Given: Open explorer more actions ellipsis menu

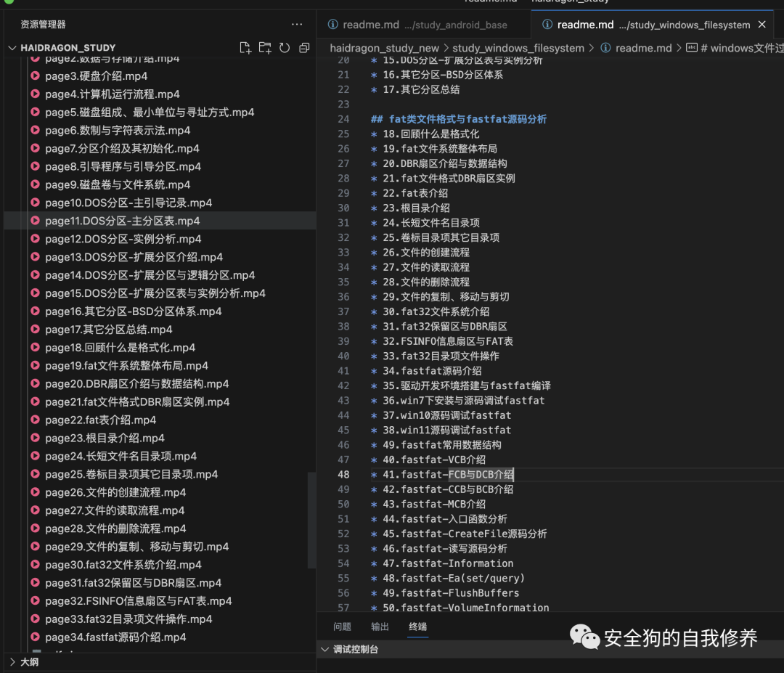Looking at the screenshot, I should tap(297, 24).
